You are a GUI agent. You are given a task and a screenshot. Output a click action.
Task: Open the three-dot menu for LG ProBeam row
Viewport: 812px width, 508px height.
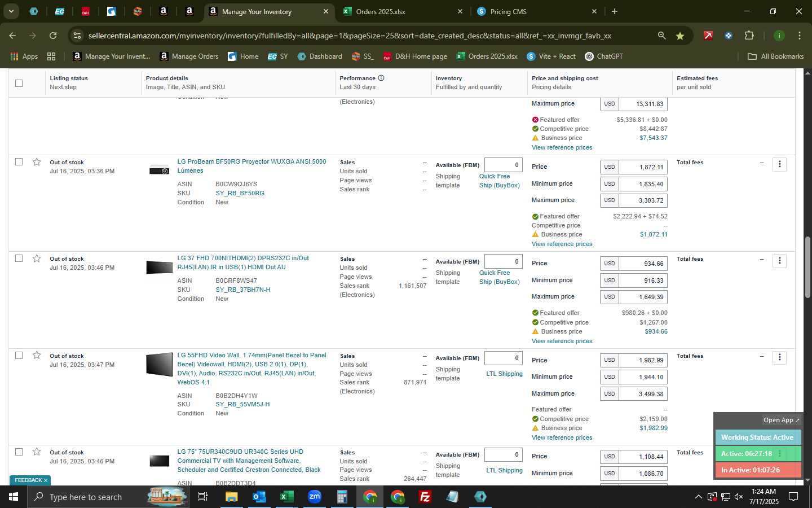[779, 164]
